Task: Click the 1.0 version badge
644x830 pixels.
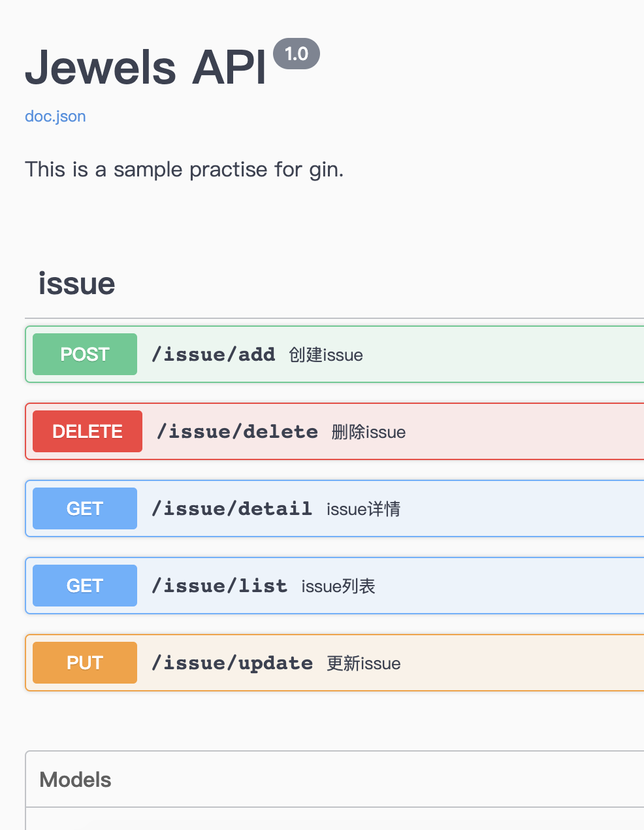Action: [x=298, y=54]
